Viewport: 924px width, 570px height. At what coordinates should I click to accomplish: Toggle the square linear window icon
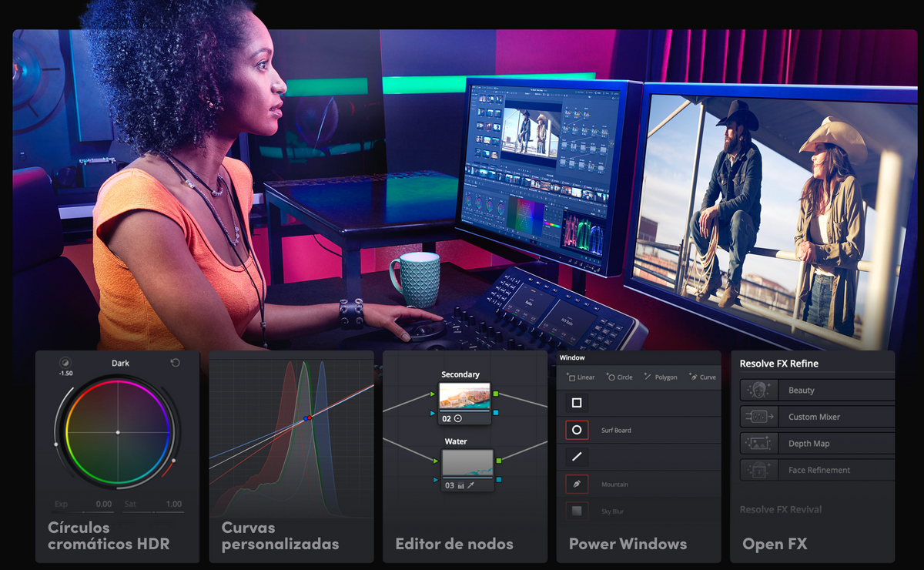[x=577, y=403]
